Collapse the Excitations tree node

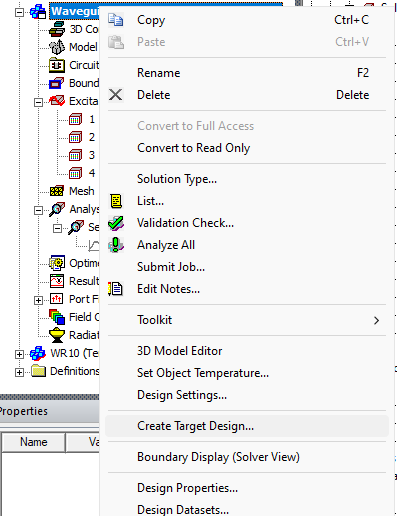coord(38,102)
